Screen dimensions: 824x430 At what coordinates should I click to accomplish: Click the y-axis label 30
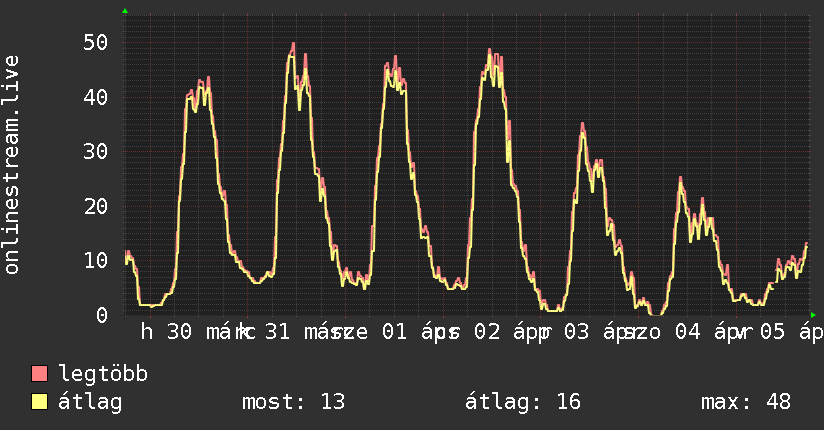(96, 152)
